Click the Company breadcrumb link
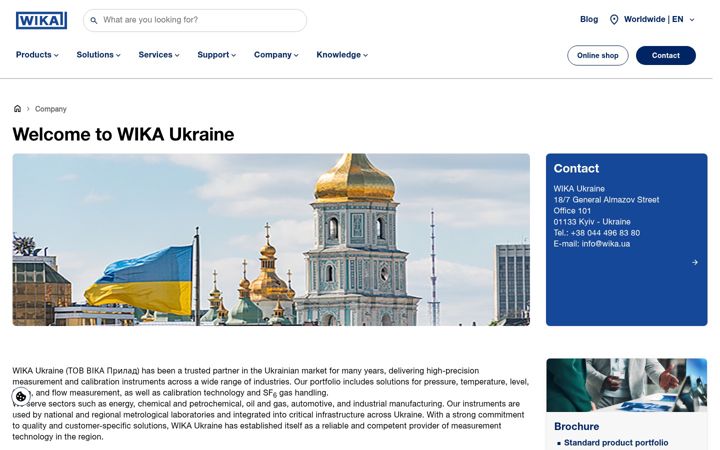The image size is (720, 450). click(x=51, y=109)
